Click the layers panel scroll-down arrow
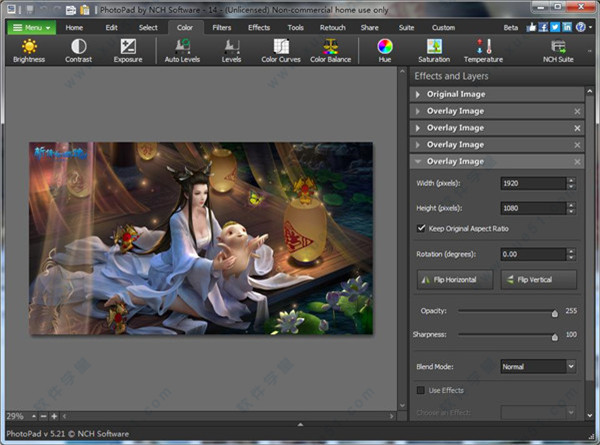The image size is (600, 445). tap(589, 414)
